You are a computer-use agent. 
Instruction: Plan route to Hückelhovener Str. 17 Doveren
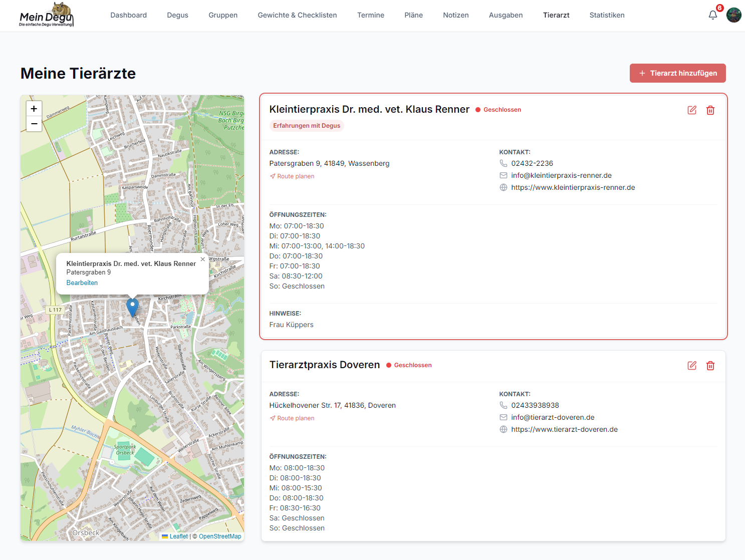click(292, 418)
